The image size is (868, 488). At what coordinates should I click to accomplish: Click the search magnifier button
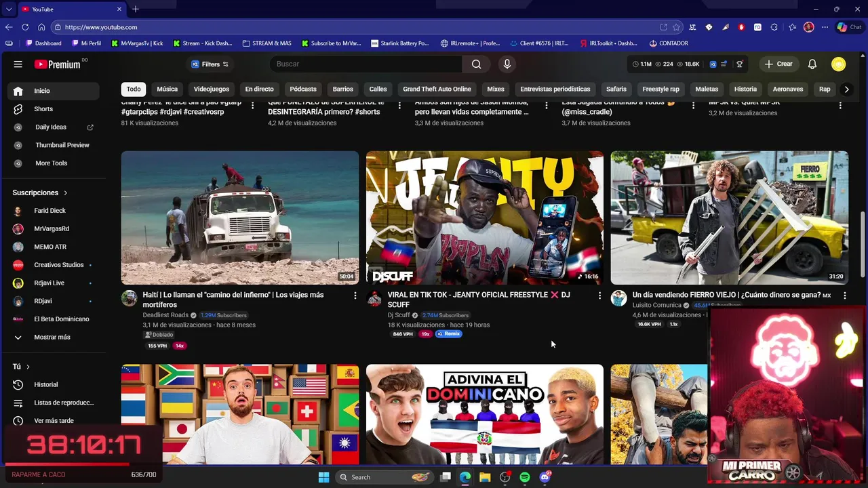pos(476,64)
